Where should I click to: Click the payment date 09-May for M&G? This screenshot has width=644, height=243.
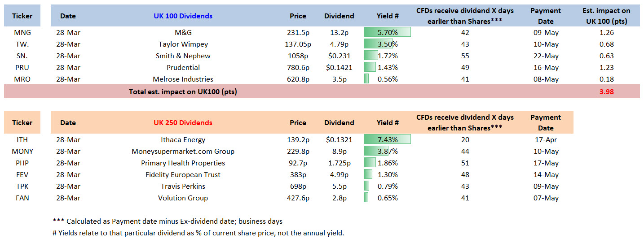546,32
